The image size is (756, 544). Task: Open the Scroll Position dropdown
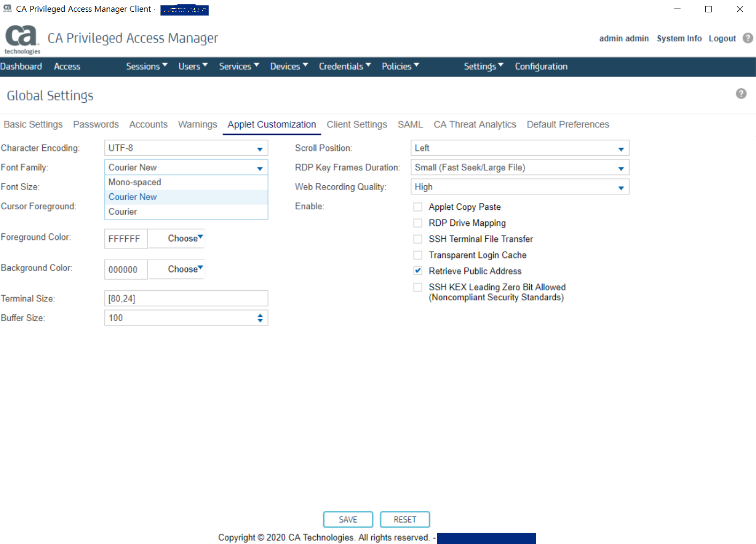[519, 148]
